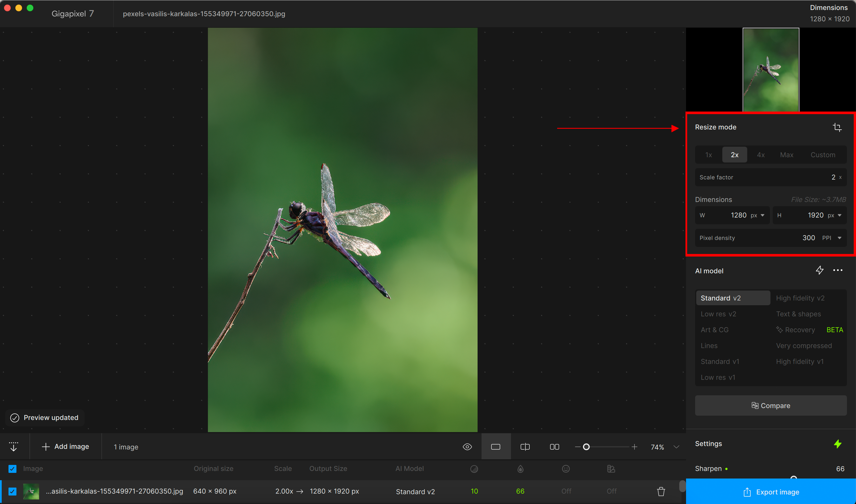Open the height px unit dropdown
The height and width of the screenshot is (504, 856).
tap(834, 215)
